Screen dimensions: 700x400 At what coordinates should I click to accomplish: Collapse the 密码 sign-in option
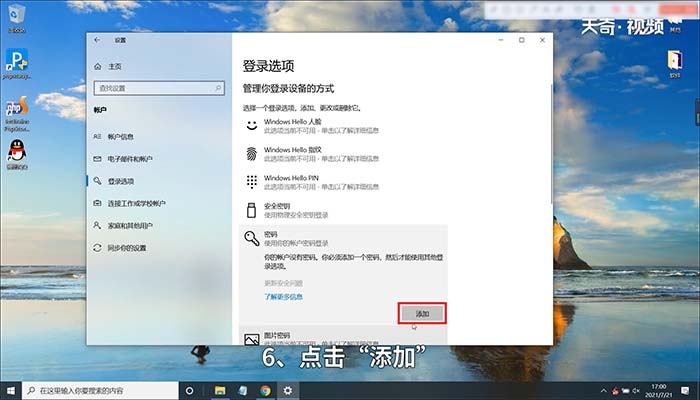pyautogui.click(x=343, y=238)
